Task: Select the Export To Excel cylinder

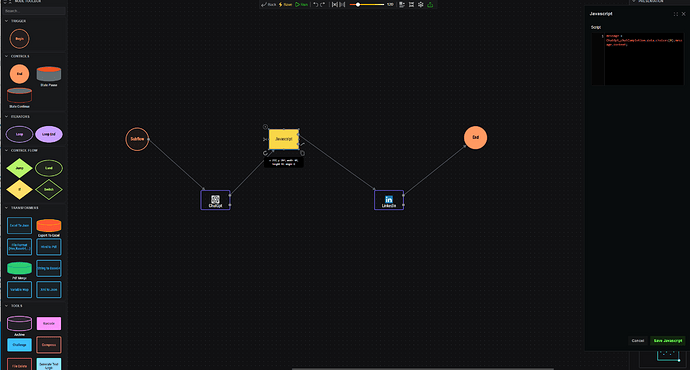Action: point(49,227)
